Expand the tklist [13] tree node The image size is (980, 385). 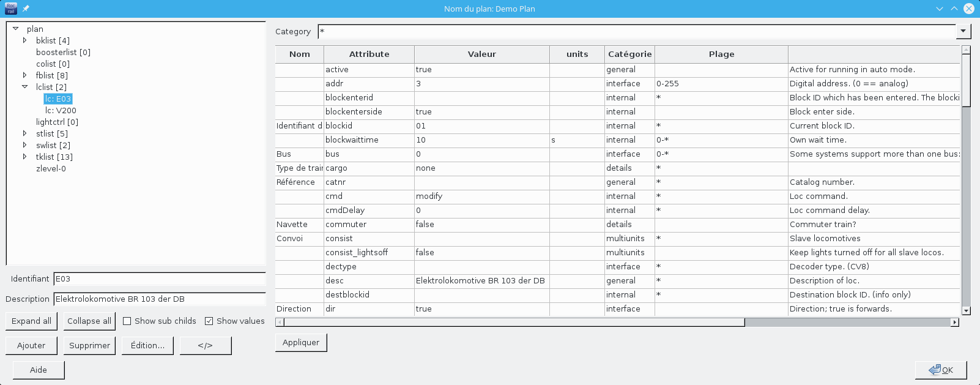pos(24,157)
